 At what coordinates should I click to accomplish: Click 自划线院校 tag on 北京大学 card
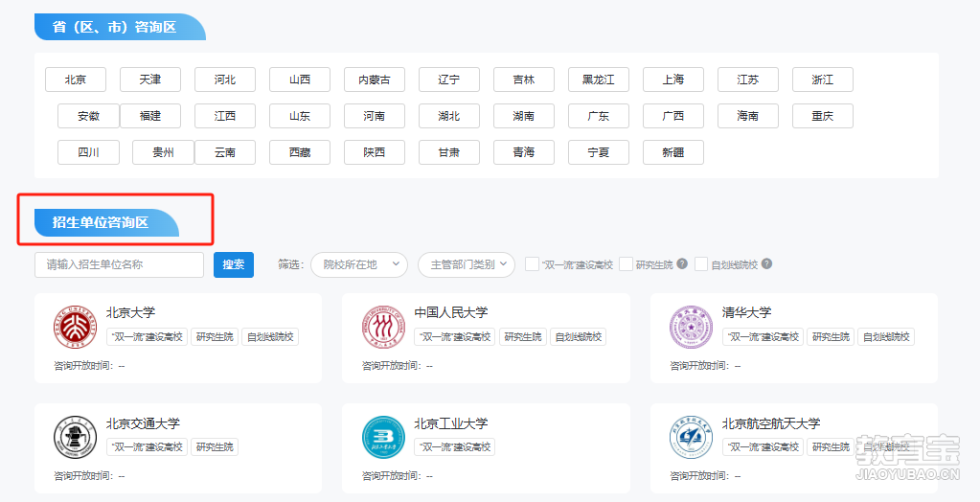pyautogui.click(x=270, y=337)
